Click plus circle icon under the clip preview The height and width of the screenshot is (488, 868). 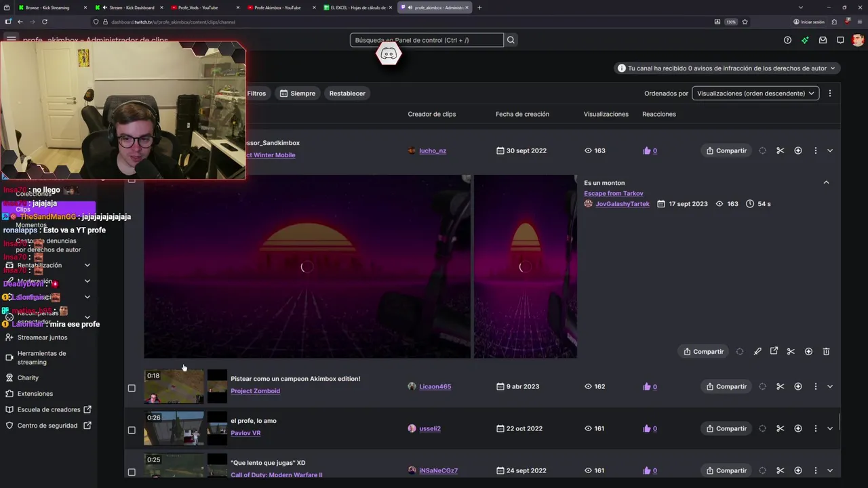(x=808, y=351)
